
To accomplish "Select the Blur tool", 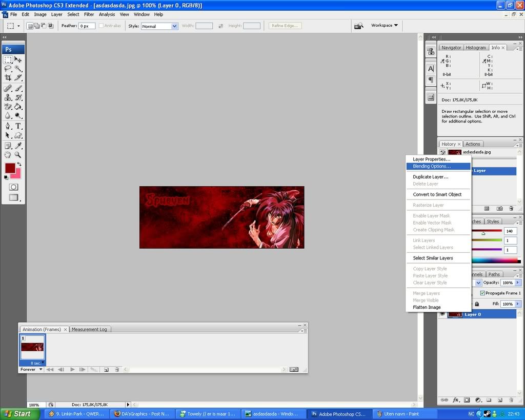I will [8, 115].
